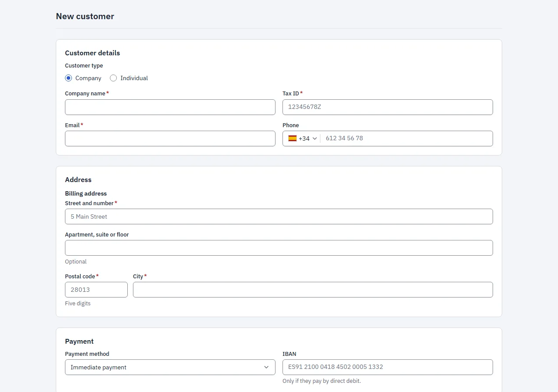Click the 'New customer' page heading
This screenshot has width=558, height=392.
pyautogui.click(x=85, y=17)
